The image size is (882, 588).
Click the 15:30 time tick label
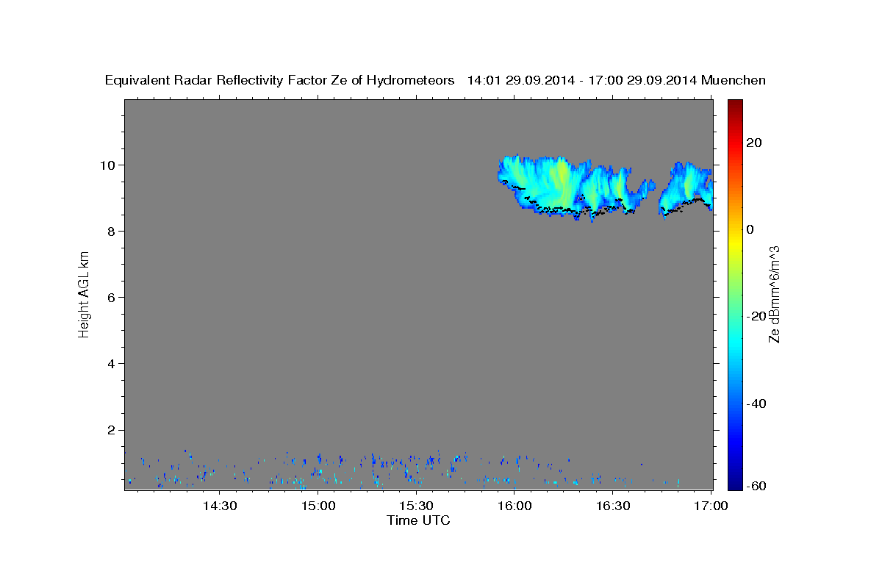click(x=416, y=506)
